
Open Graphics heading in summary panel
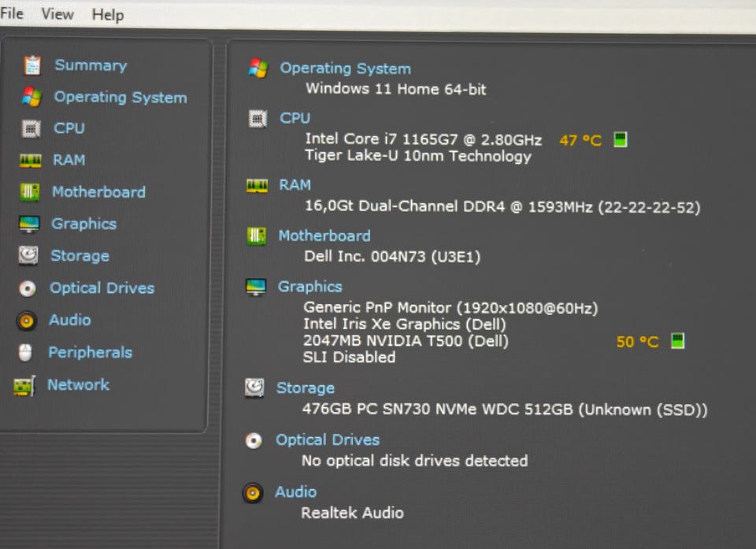tap(310, 287)
